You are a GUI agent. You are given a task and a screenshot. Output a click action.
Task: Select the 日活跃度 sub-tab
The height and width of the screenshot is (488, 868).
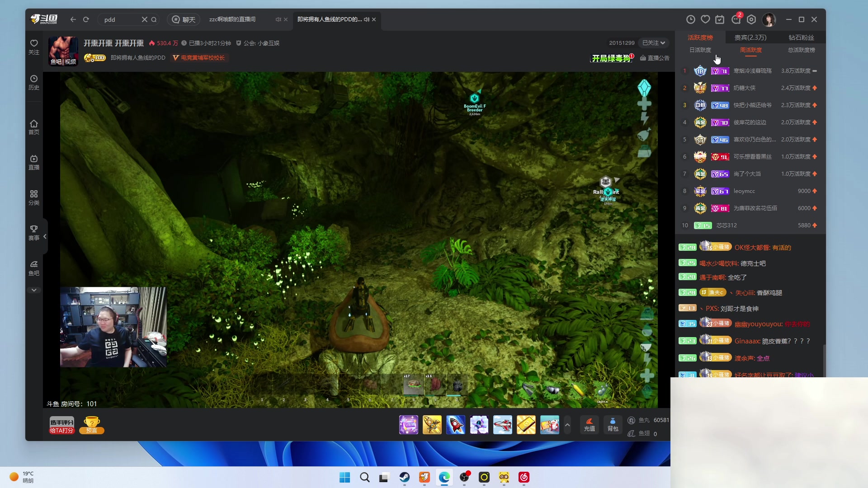(700, 50)
